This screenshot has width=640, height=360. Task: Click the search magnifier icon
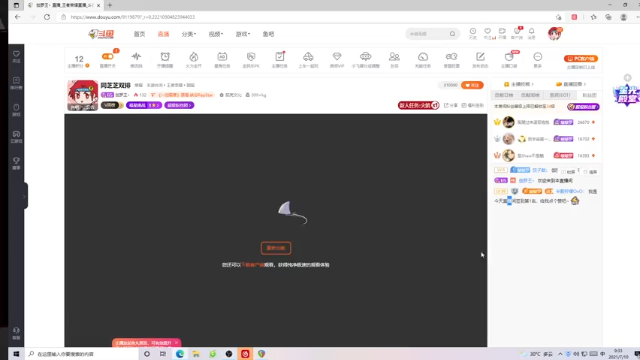(452, 34)
